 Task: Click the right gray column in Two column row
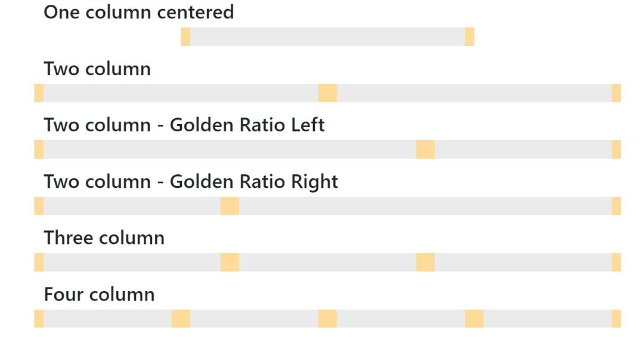(474, 93)
